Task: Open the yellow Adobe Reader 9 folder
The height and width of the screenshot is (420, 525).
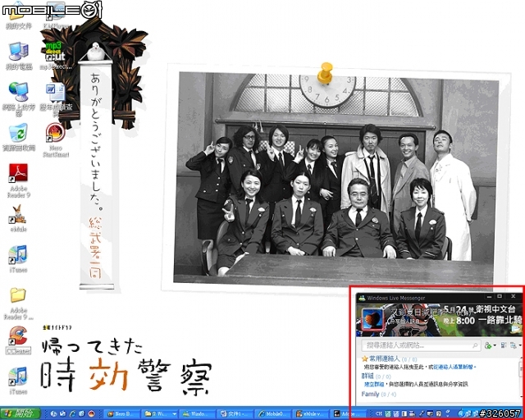Action: [x=18, y=304]
